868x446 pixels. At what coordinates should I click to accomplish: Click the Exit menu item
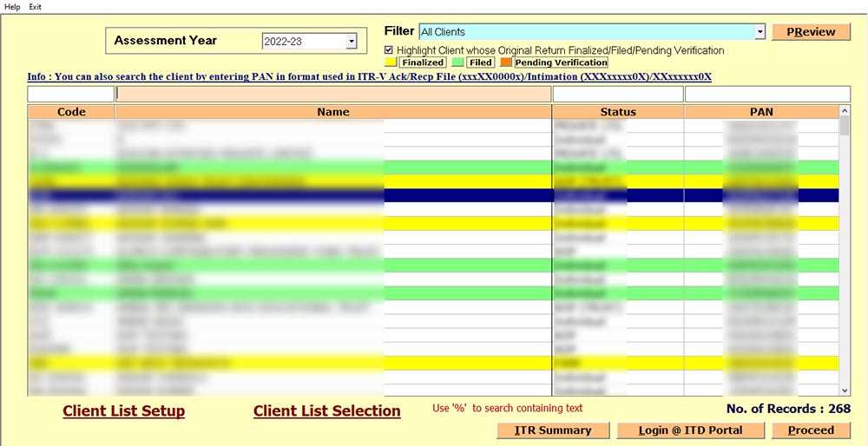tap(35, 6)
